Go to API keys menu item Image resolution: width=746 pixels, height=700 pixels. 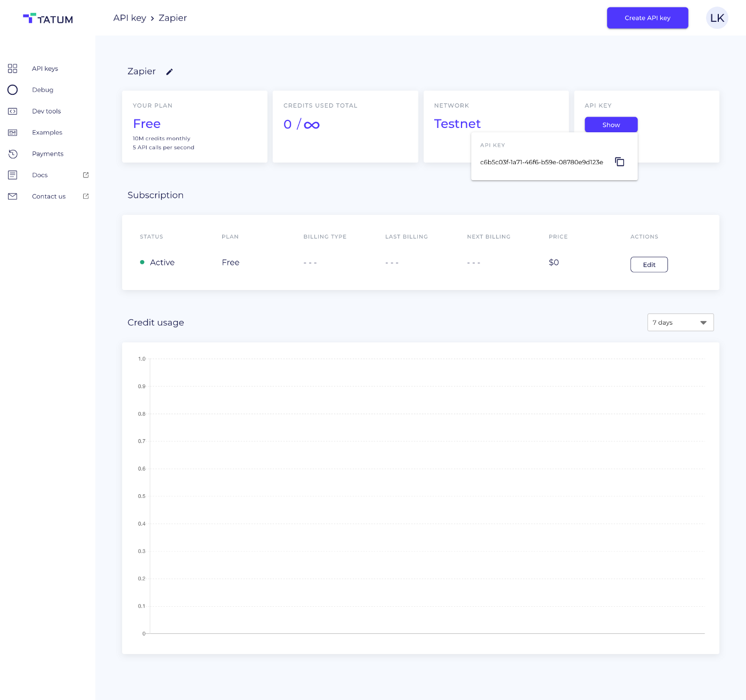click(45, 68)
